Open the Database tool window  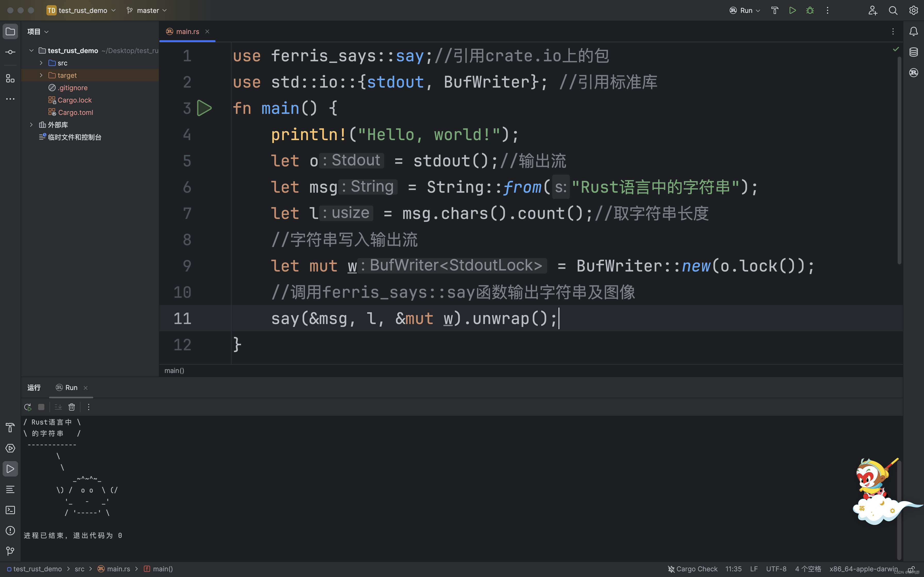(x=913, y=52)
